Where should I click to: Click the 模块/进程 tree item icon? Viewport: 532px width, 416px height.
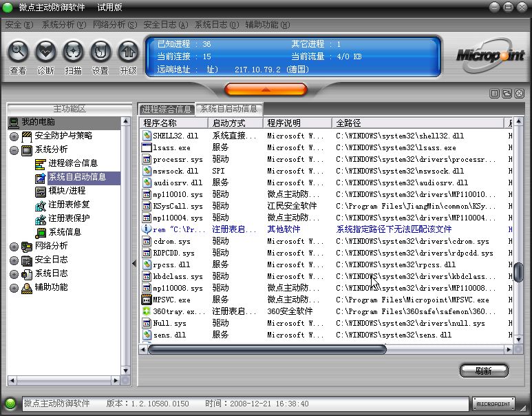tap(40, 191)
